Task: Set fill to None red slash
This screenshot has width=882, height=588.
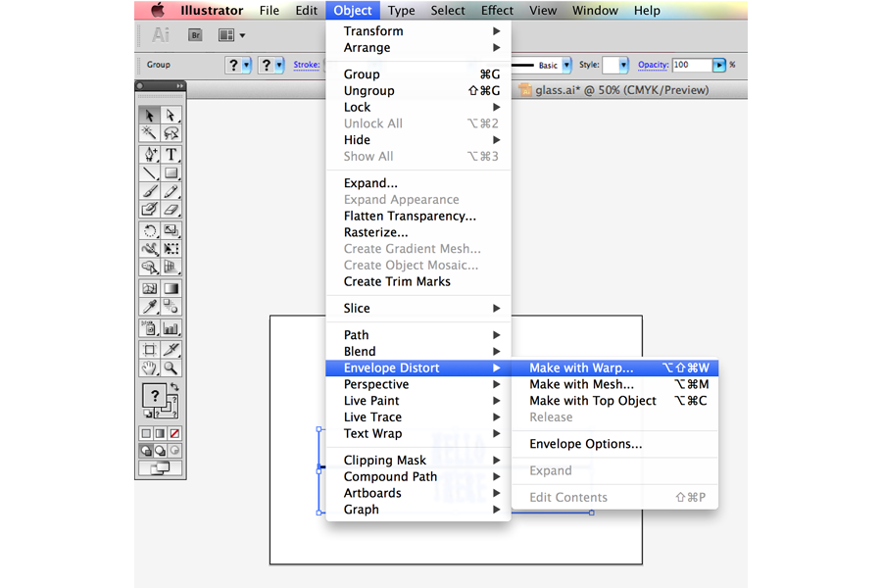Action: [175, 433]
